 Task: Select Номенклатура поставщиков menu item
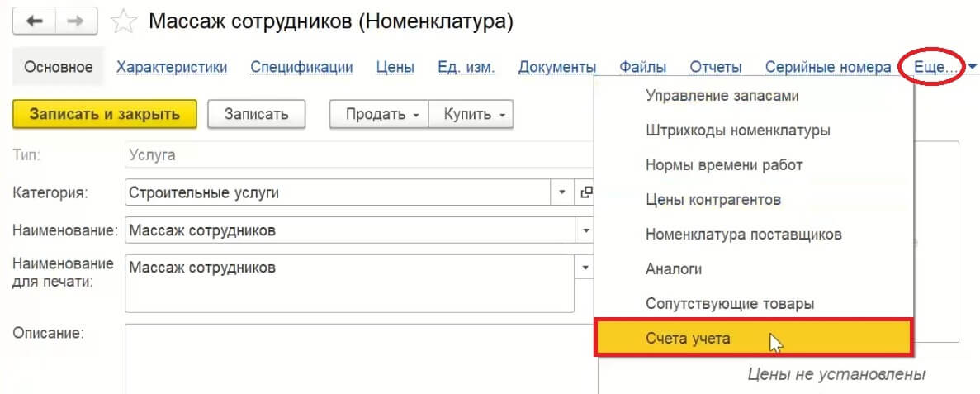click(754, 235)
